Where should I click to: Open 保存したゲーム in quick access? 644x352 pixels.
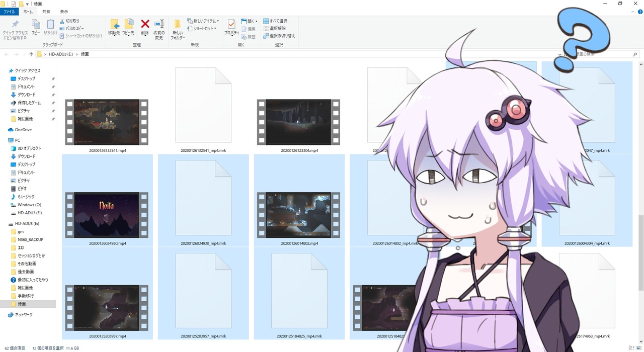point(25,103)
